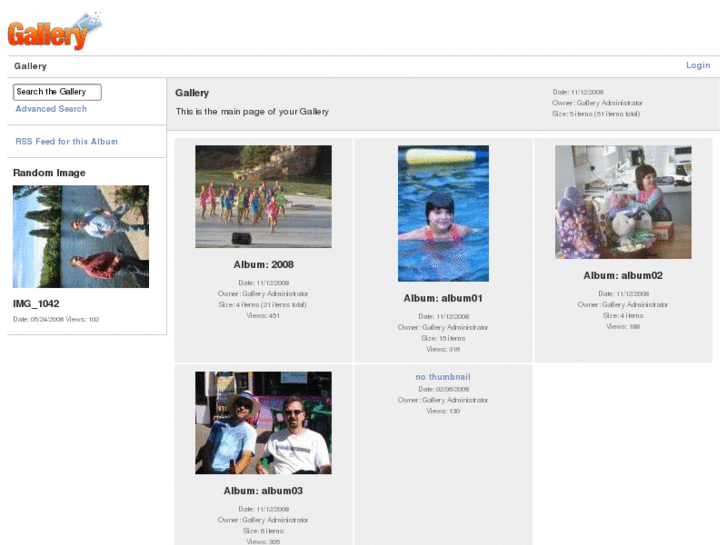This screenshot has height=545, width=727.
Task: Open the no thumbnail item link
Action: point(443,377)
